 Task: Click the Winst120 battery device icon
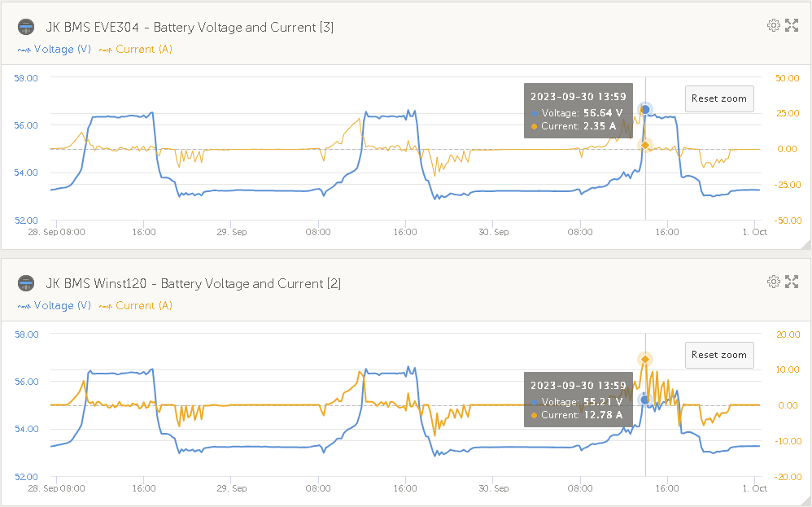[x=26, y=283]
